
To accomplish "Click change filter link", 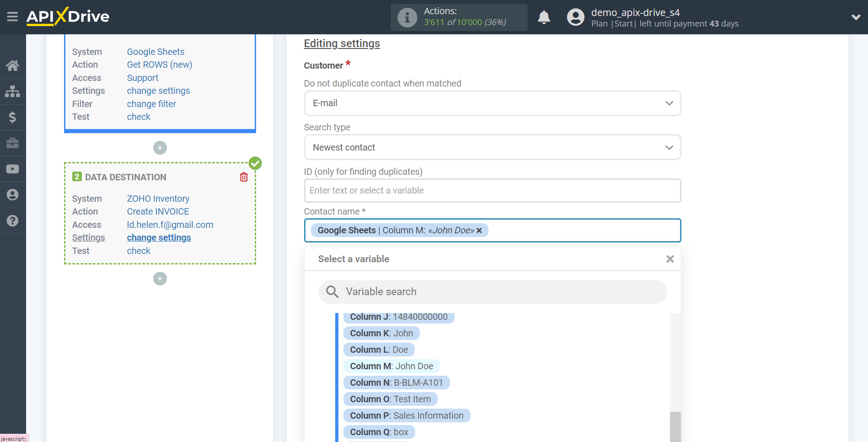I will click(151, 104).
